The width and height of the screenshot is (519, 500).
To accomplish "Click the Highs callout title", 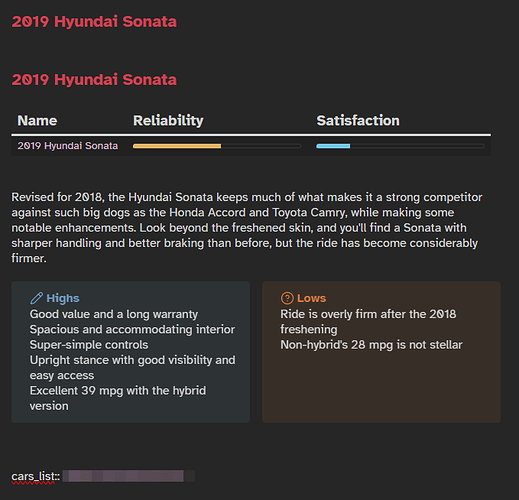I will pos(63,298).
